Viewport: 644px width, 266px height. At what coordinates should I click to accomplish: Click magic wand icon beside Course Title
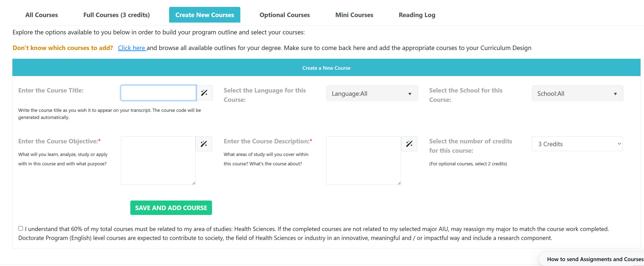(204, 93)
